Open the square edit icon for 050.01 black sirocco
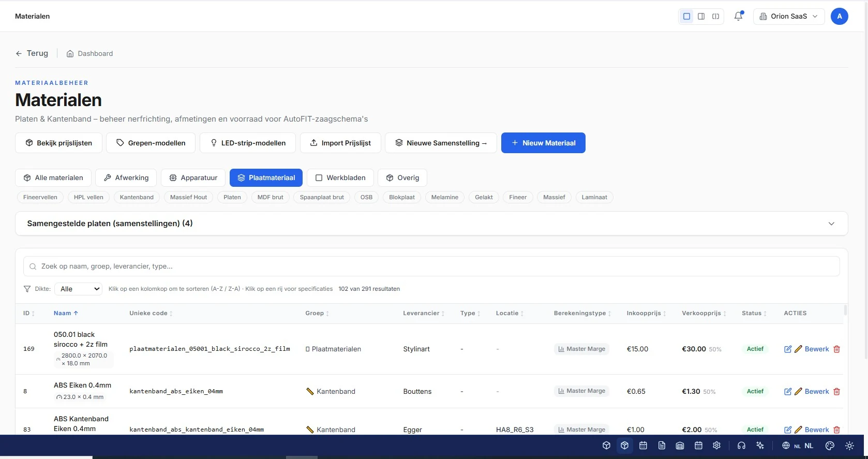Viewport: 868px width, 459px height. tap(788, 349)
